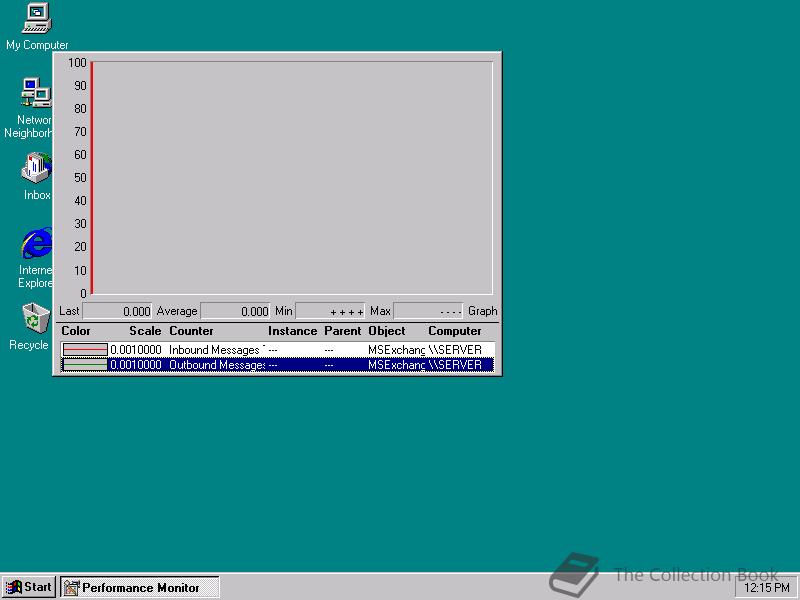The image size is (800, 600).
Task: Select the Inbound Messages counter row
Action: (278, 349)
